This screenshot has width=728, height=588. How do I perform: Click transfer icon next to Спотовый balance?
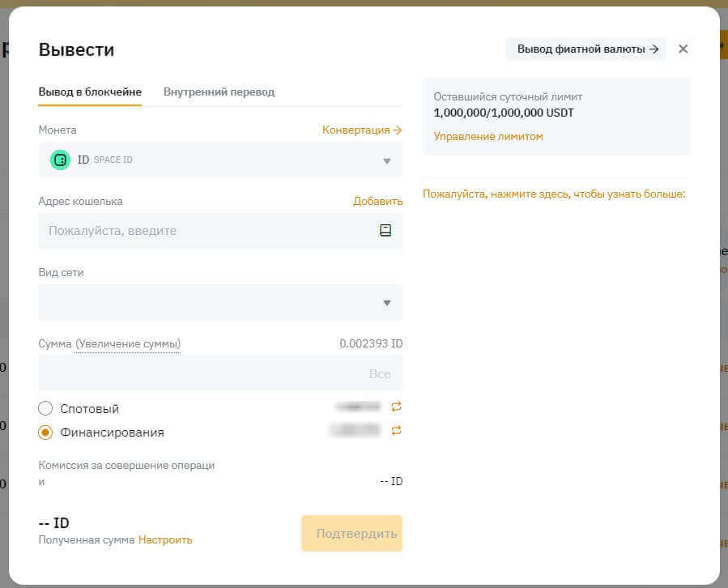pos(396,407)
